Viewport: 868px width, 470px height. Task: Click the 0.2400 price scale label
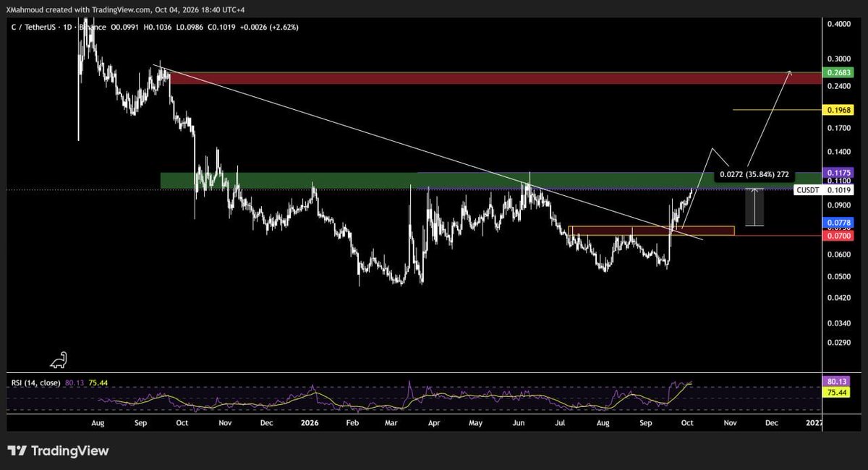838,86
